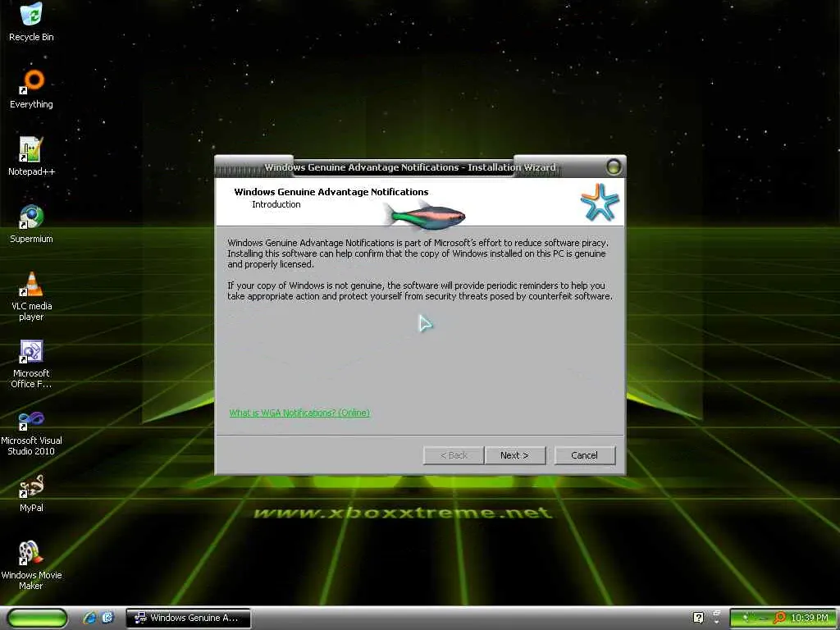Select the VLC media player desktop icon
840x630 pixels.
click(31, 295)
